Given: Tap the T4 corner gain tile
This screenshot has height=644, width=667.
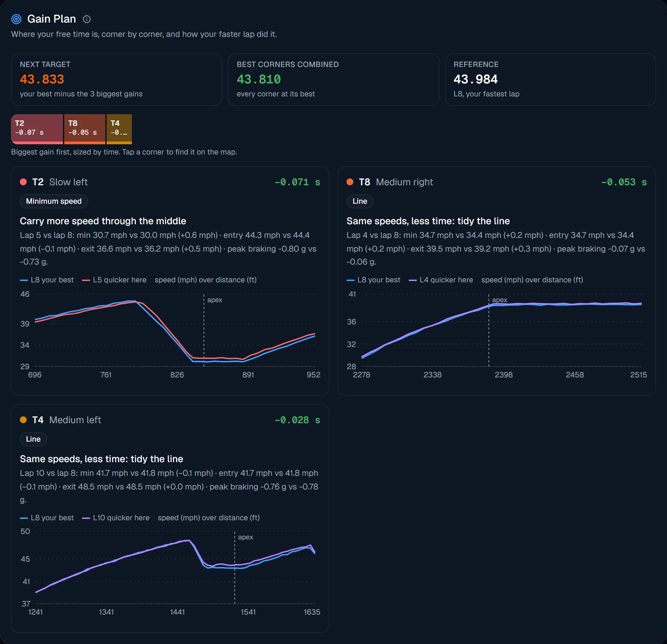Looking at the screenshot, I should [119, 129].
